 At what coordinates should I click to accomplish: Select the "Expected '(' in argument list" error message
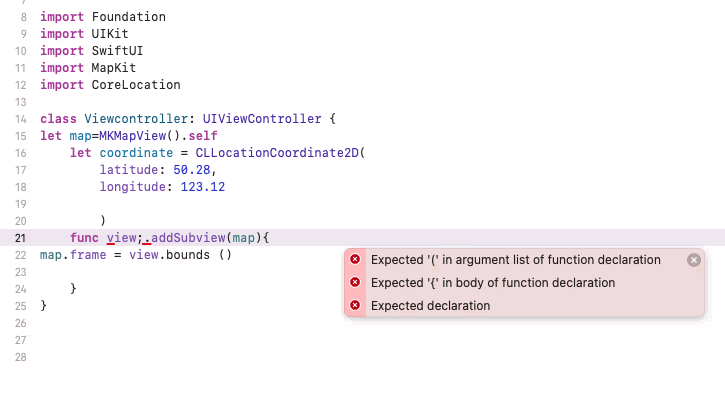point(515,260)
